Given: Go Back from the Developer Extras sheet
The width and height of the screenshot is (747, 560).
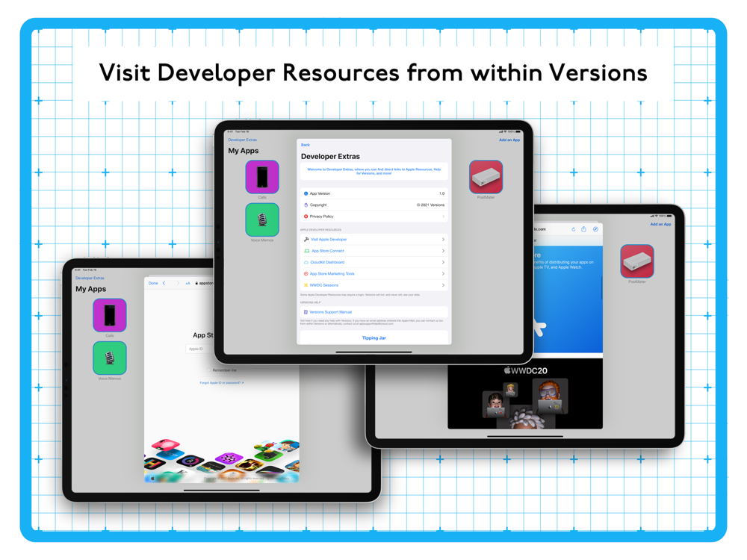Looking at the screenshot, I should click(306, 145).
